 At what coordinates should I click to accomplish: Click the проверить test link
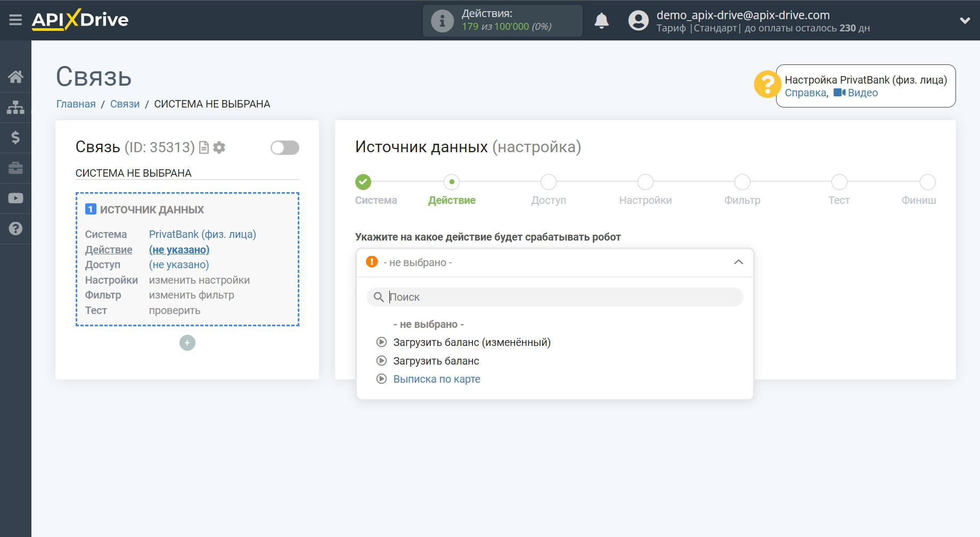[x=175, y=310]
